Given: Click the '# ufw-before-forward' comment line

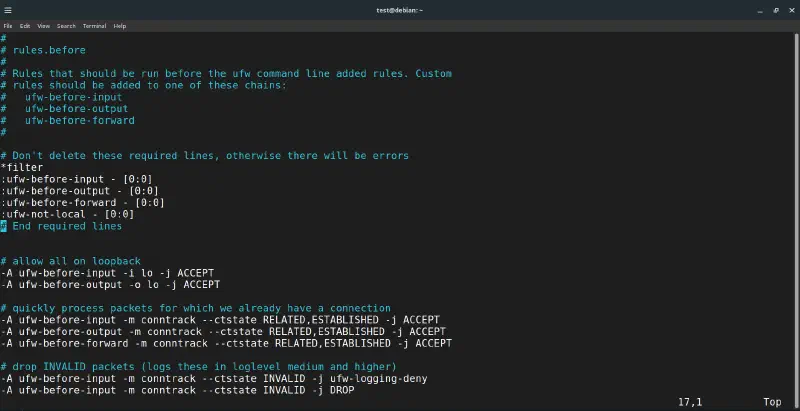Looking at the screenshot, I should 67,120.
